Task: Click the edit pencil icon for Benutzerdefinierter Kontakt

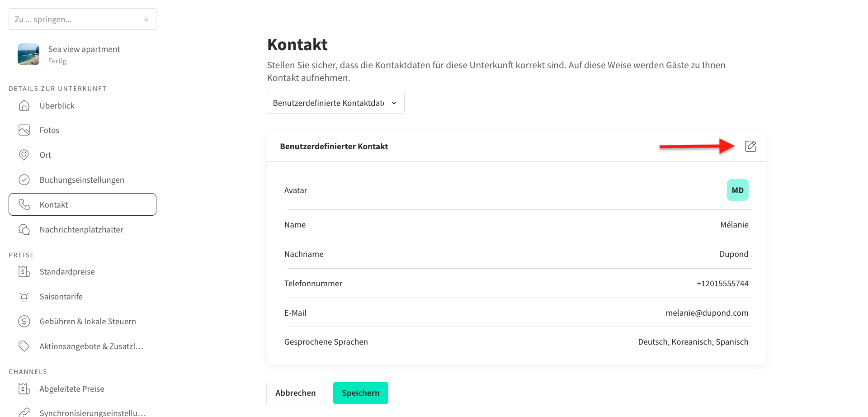Action: (x=750, y=146)
